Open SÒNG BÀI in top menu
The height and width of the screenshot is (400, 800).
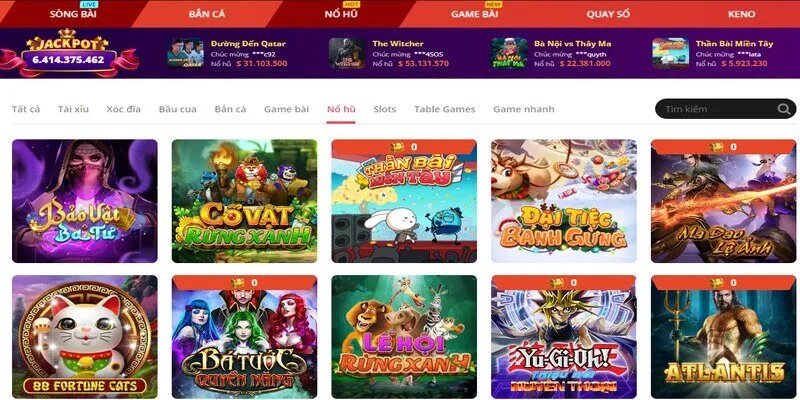tap(73, 14)
